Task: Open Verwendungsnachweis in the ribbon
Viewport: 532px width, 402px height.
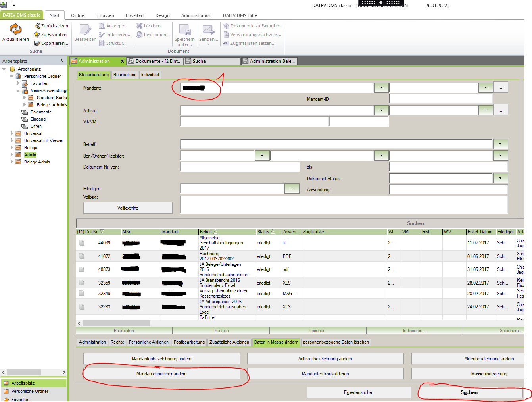Action: coord(252,35)
